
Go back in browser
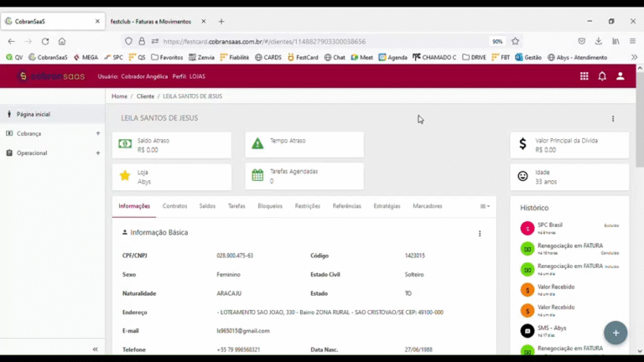(11, 41)
